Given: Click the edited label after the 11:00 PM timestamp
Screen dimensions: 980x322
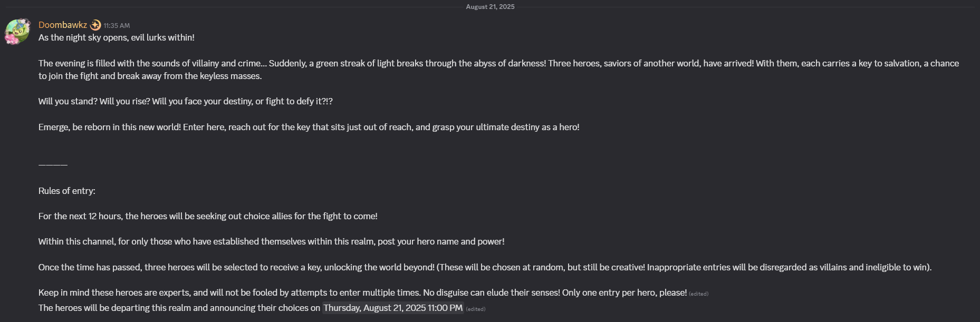Looking at the screenshot, I should pyautogui.click(x=475, y=309).
